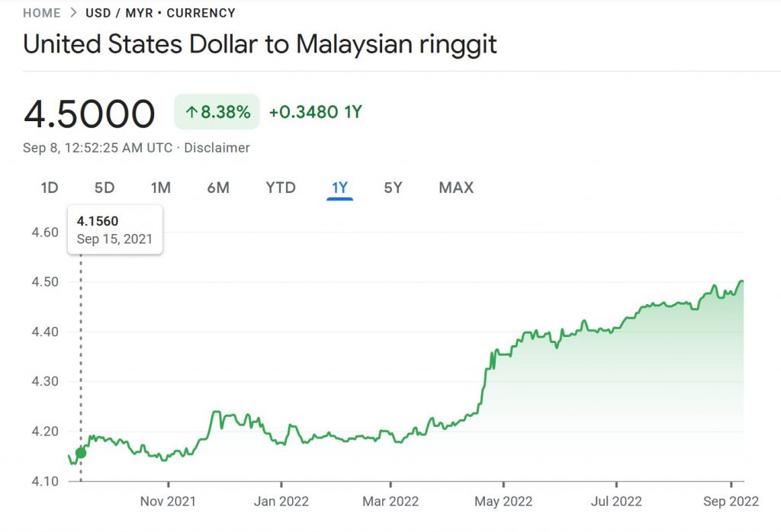Switch to the 5D range tab
Screen dimensions: 781x532
pyautogui.click(x=104, y=187)
